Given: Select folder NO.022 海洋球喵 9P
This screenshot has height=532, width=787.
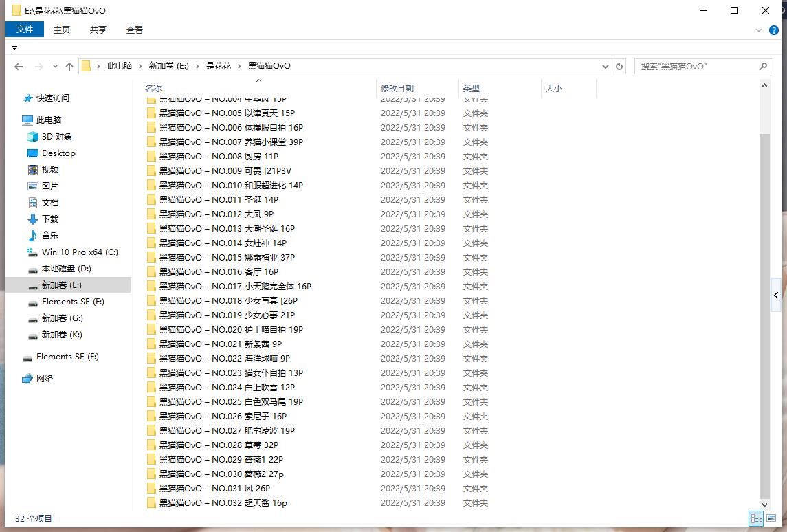Looking at the screenshot, I should coord(224,358).
